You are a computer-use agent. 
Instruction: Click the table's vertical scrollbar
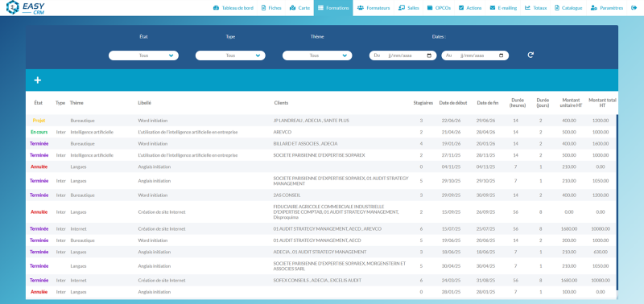[x=617, y=201]
